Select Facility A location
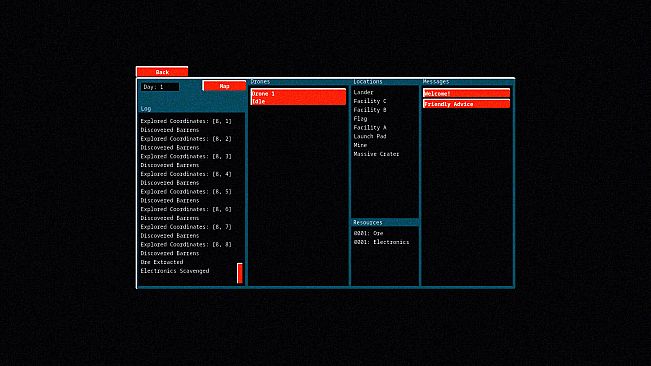Viewport: 651px width, 366px height. pos(370,128)
